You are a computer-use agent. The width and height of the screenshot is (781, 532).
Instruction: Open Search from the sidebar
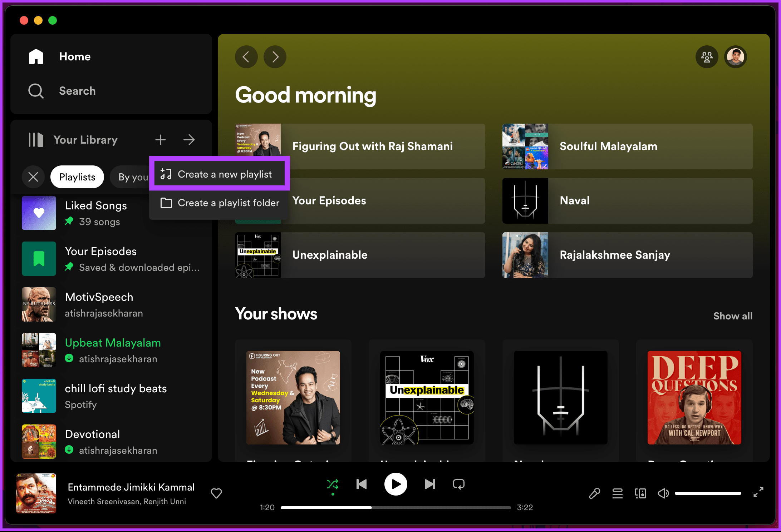click(62, 91)
